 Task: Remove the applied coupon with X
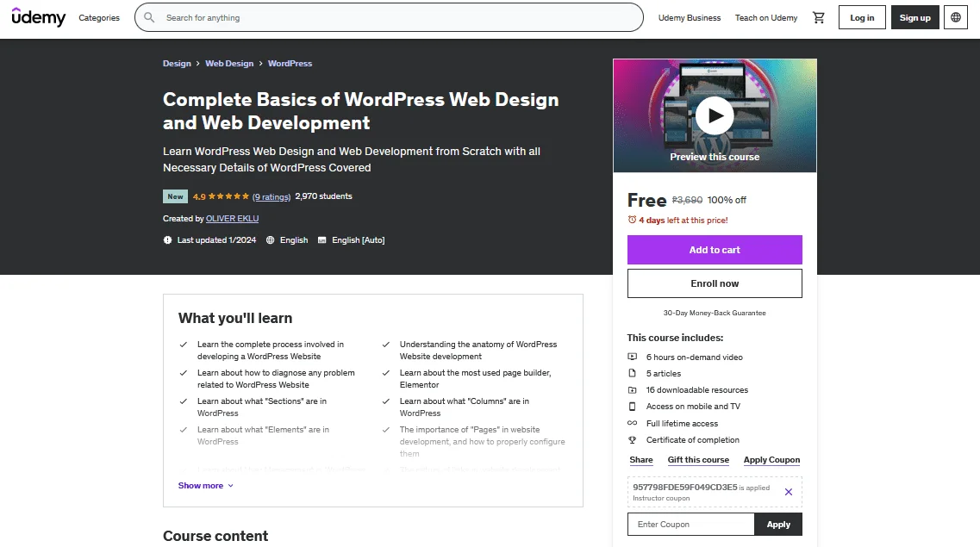(788, 492)
